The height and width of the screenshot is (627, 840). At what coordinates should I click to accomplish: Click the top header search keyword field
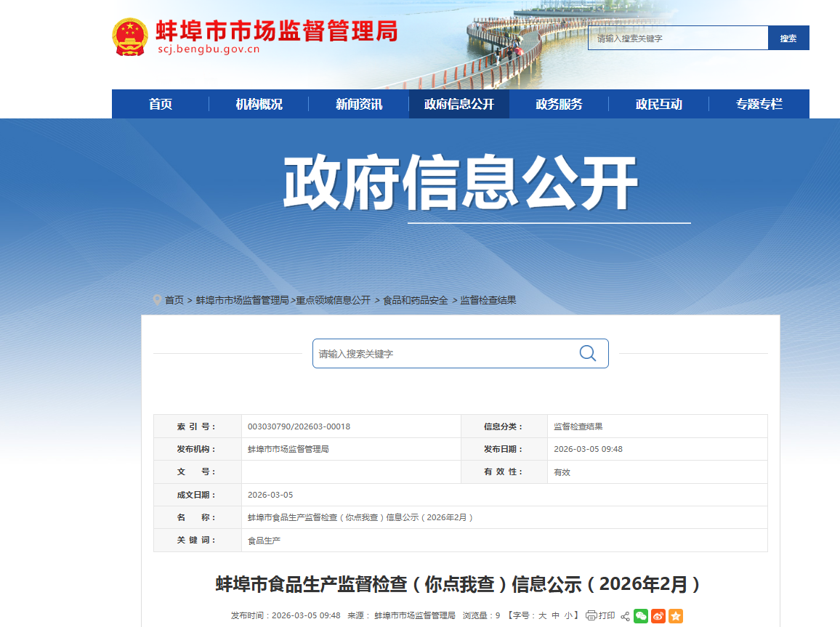[677, 38]
